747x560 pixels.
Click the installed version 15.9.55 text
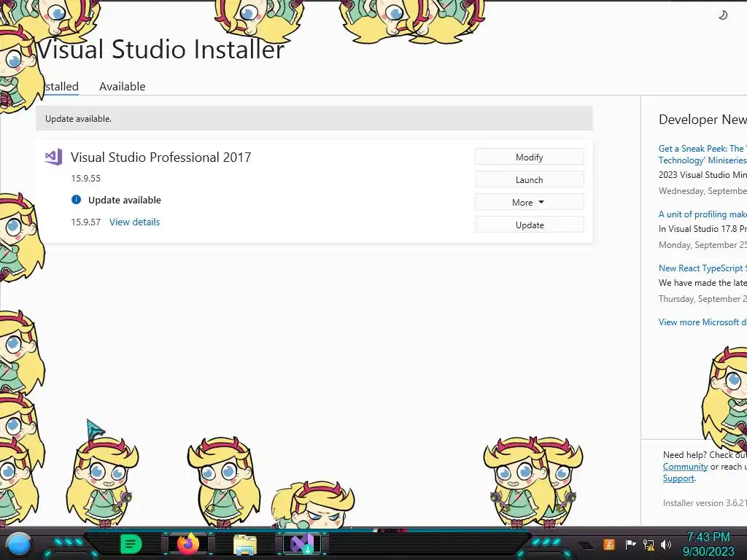(86, 178)
